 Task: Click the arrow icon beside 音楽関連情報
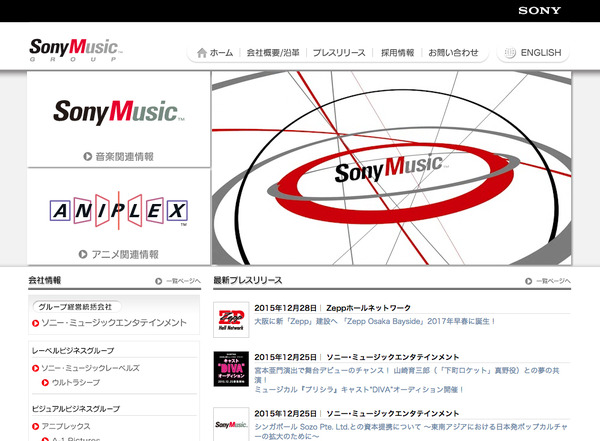88,157
